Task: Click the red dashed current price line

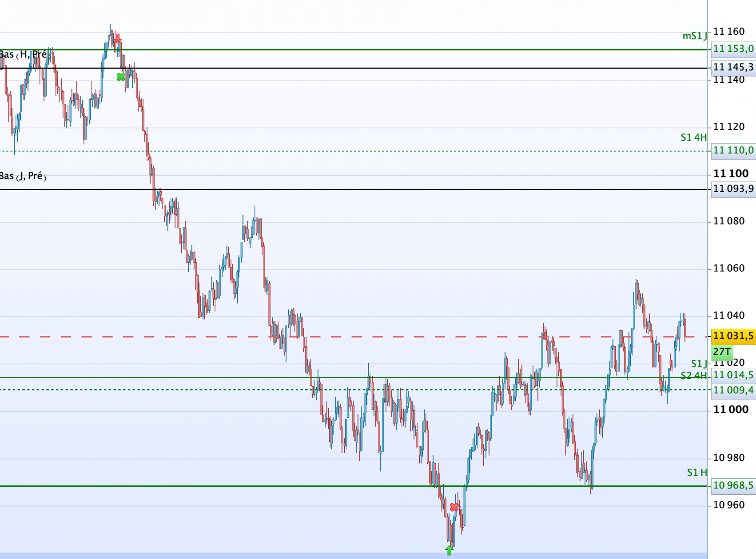Action: (x=354, y=337)
